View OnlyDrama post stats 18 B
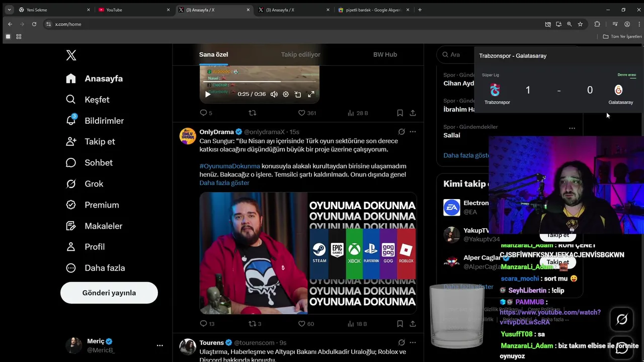The width and height of the screenshot is (644, 362). pos(357,324)
